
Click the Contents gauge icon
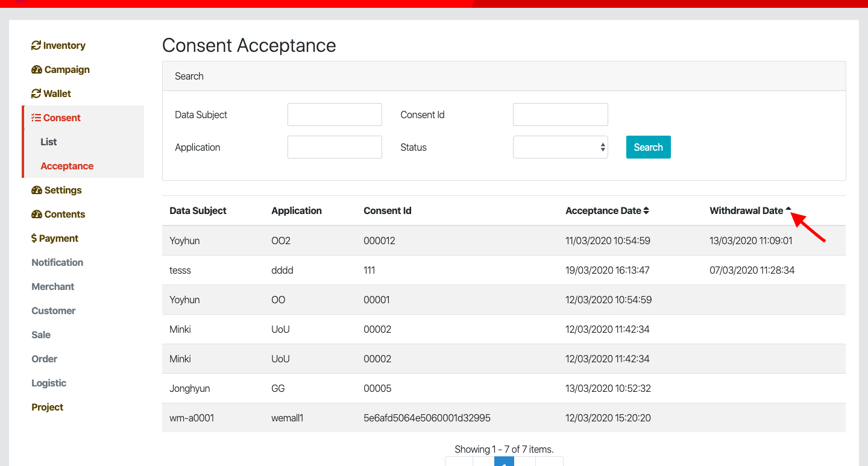click(x=37, y=215)
